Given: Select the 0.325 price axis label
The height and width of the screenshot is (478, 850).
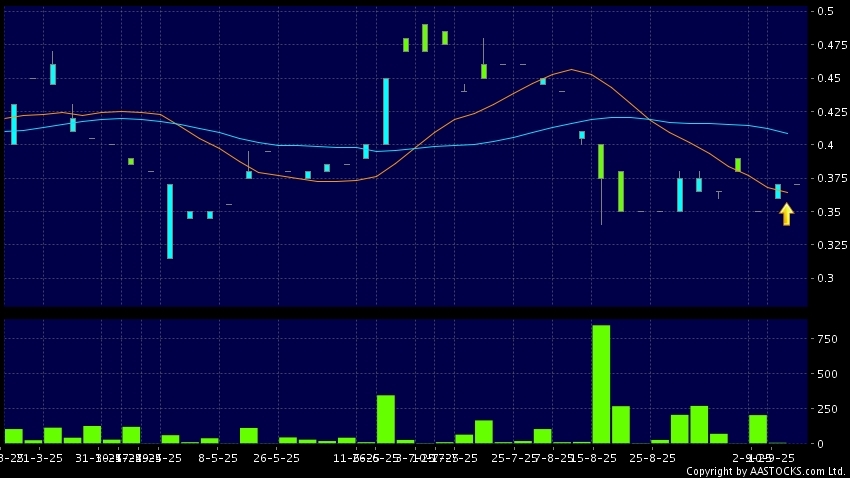Looking at the screenshot, I should (832, 245).
